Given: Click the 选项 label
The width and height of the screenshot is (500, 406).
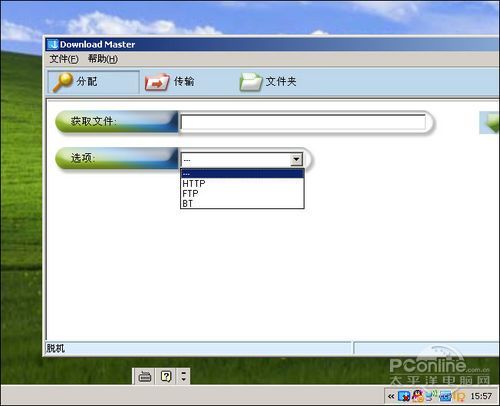Looking at the screenshot, I should click(83, 158).
